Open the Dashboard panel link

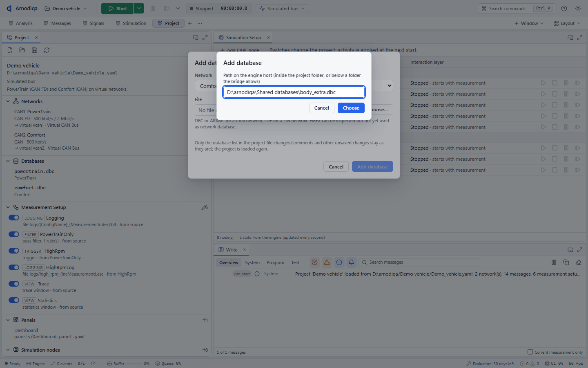click(x=26, y=330)
